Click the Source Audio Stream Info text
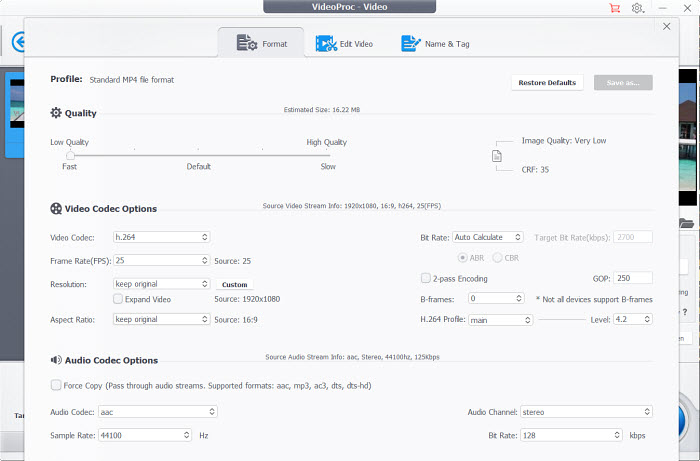This screenshot has height=461, width=700. coord(352,357)
